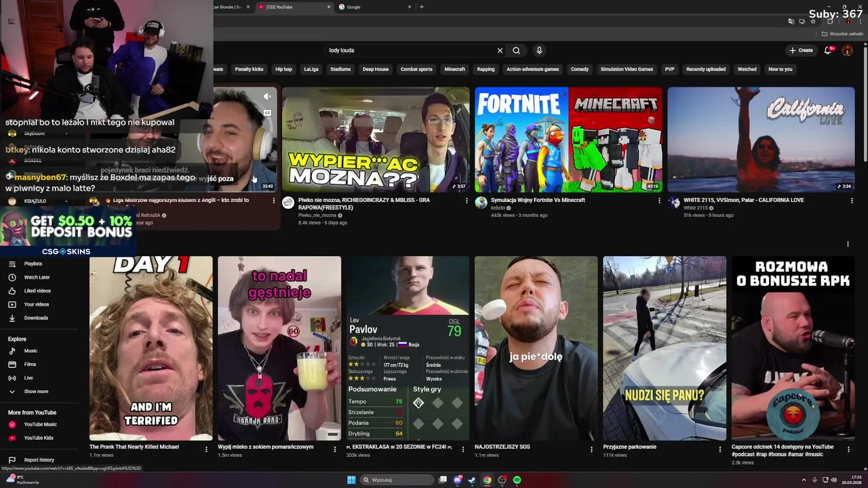Screen dimensions: 868x488
Task: Switch to the Google browser tab
Action: [373, 7]
